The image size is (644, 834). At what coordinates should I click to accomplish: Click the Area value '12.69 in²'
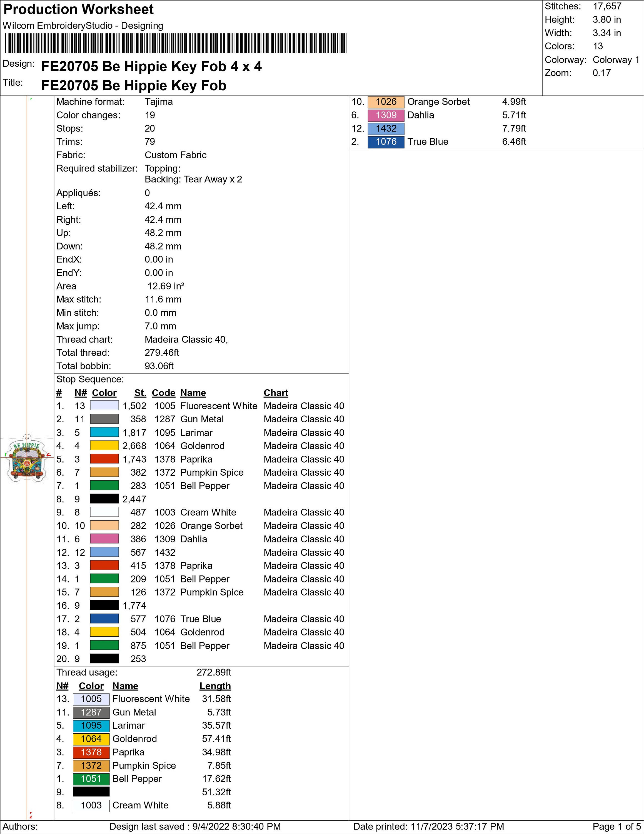pos(166,286)
